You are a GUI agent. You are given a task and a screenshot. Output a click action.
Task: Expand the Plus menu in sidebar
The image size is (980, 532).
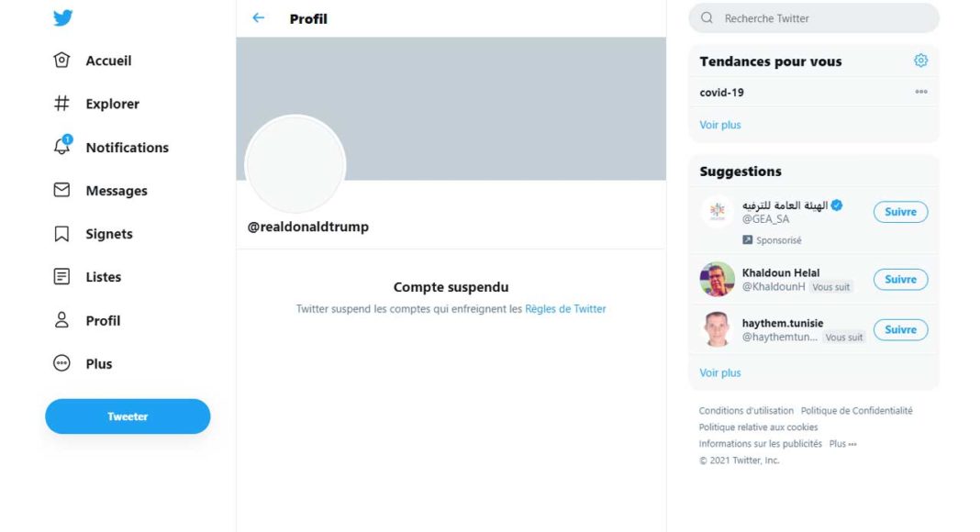coord(83,363)
